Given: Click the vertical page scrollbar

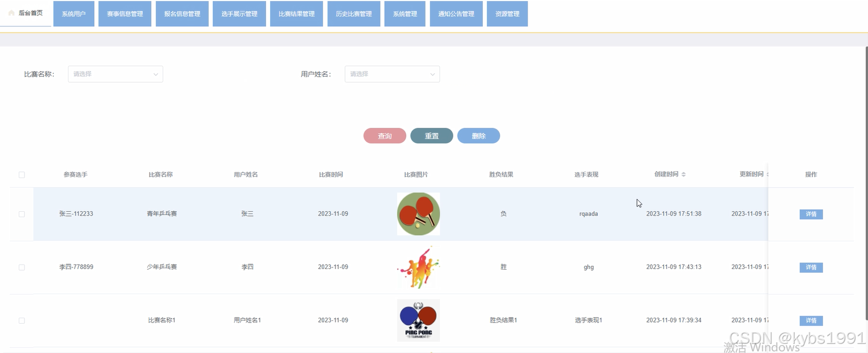Looking at the screenshot, I should click(866, 183).
